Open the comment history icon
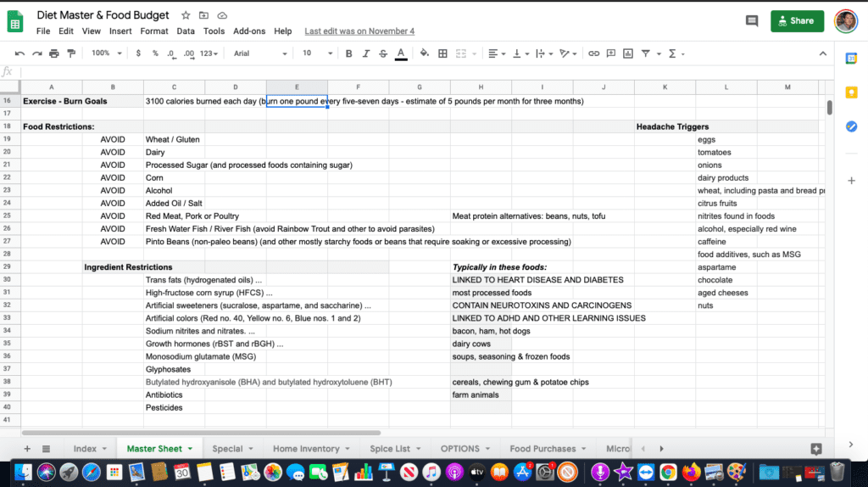 752,21
